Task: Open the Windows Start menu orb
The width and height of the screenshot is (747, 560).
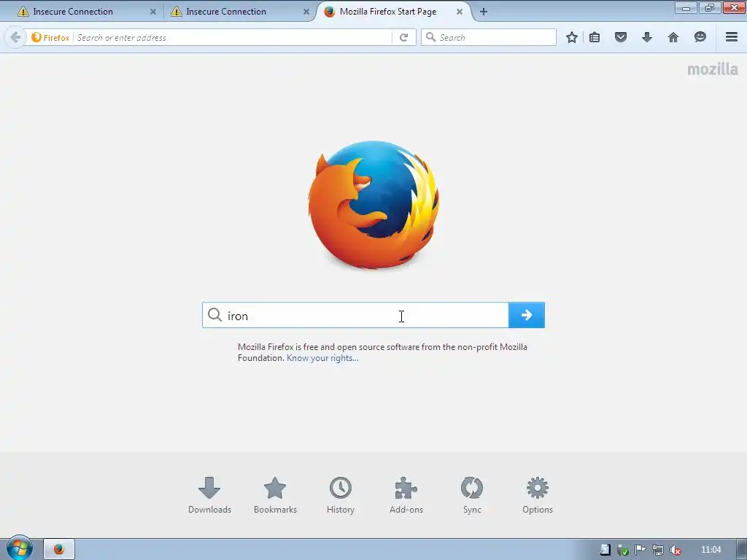Action: click(x=20, y=548)
